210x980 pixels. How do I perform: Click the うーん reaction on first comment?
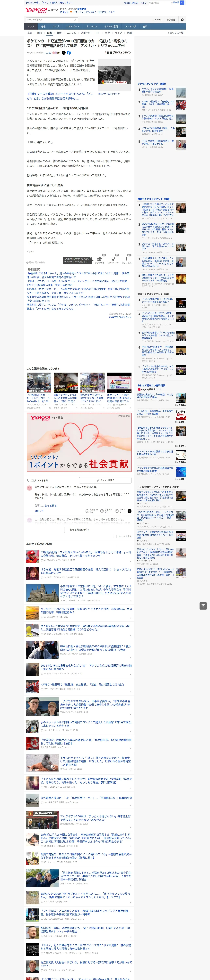tap(117, 511)
